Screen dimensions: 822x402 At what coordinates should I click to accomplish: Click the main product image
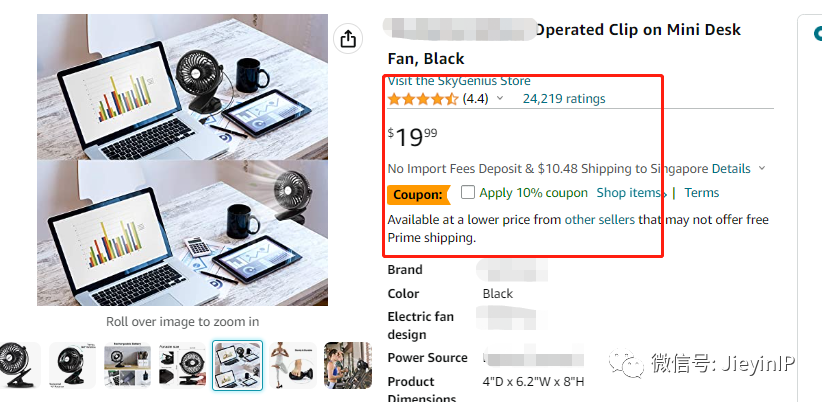click(x=182, y=160)
